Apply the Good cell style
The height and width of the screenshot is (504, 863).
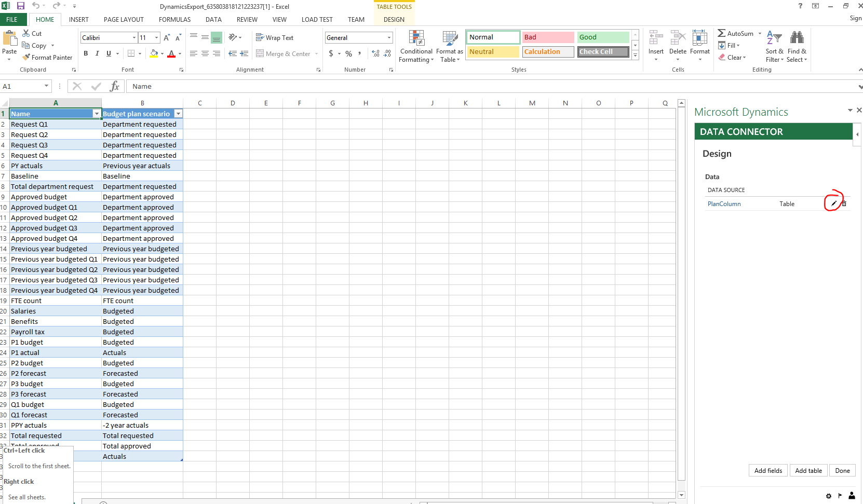coord(603,37)
